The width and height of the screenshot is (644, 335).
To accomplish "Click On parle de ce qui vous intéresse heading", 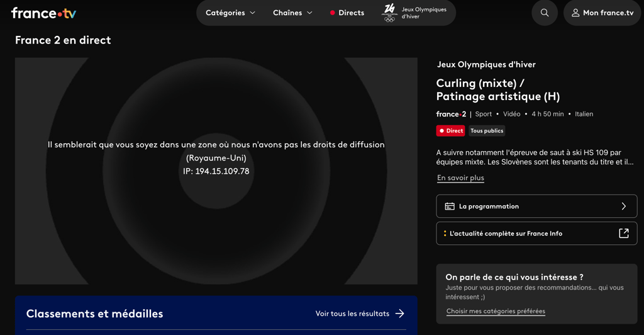I will pyautogui.click(x=514, y=277).
